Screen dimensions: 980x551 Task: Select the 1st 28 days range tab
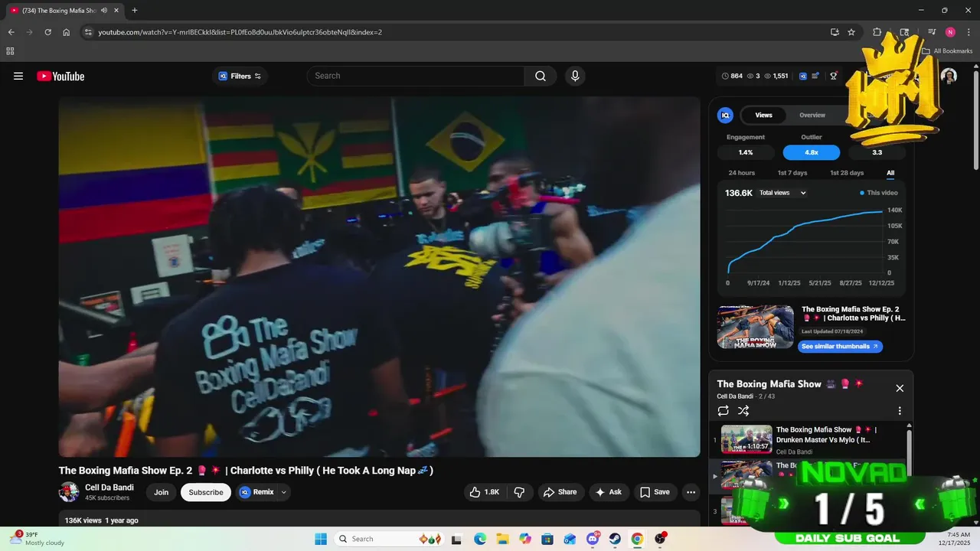coord(847,173)
